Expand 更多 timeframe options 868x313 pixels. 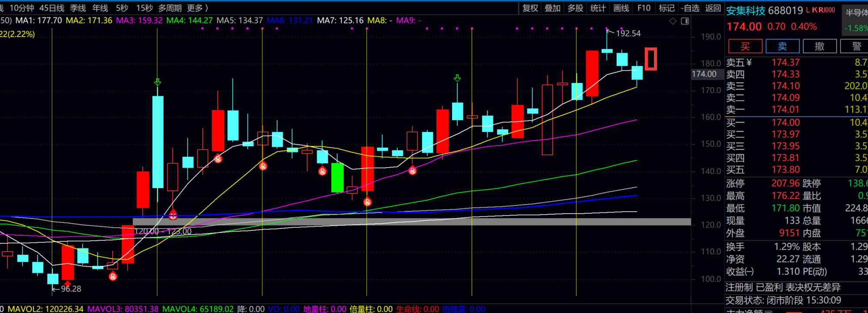tap(197, 8)
